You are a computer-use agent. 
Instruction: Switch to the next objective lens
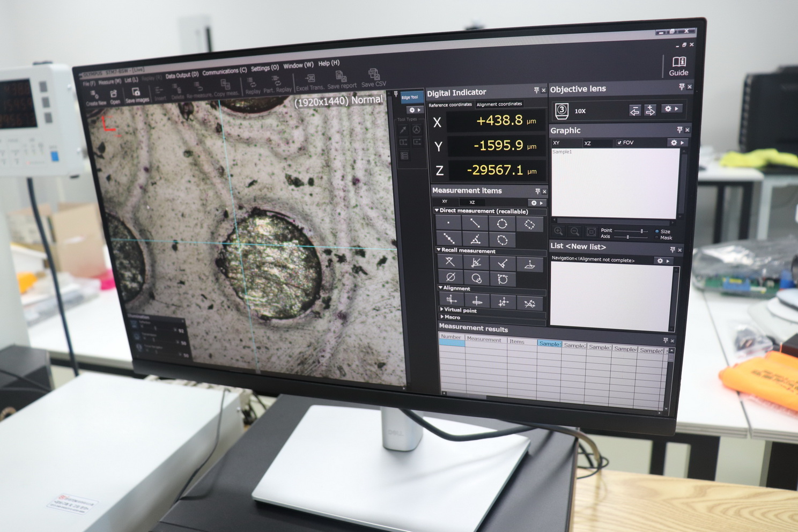pos(650,110)
